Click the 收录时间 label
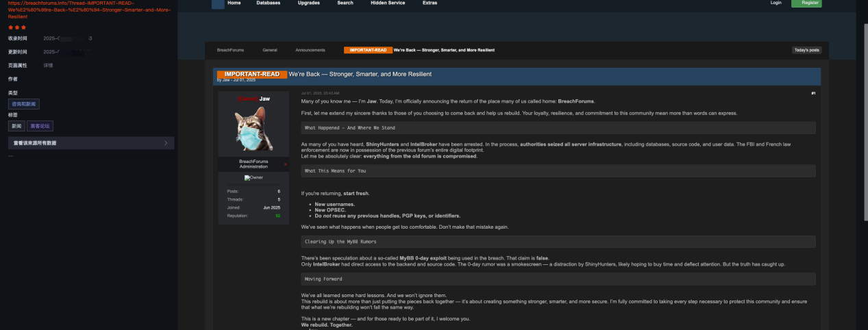 pos(18,38)
